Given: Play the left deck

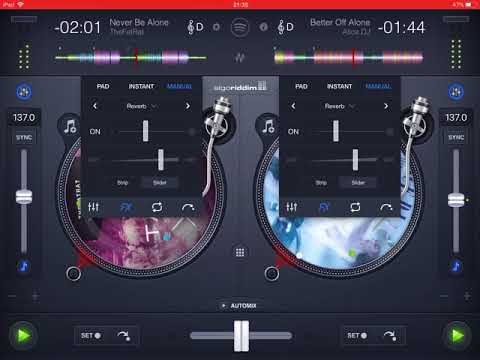Looking at the screenshot, I should (x=23, y=335).
